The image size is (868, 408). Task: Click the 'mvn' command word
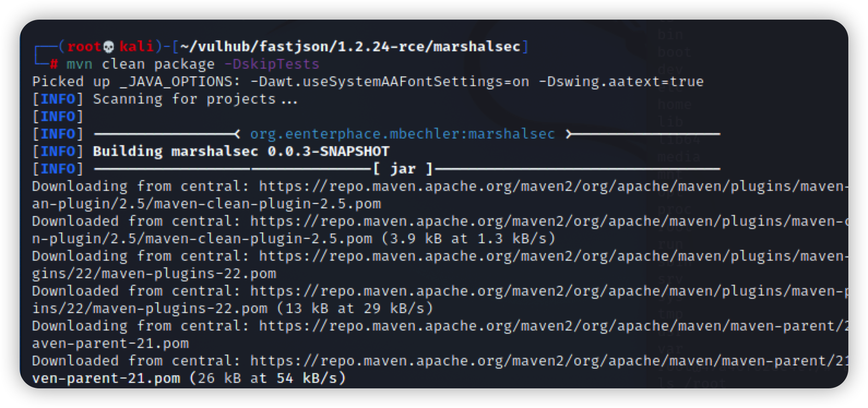coord(80,64)
